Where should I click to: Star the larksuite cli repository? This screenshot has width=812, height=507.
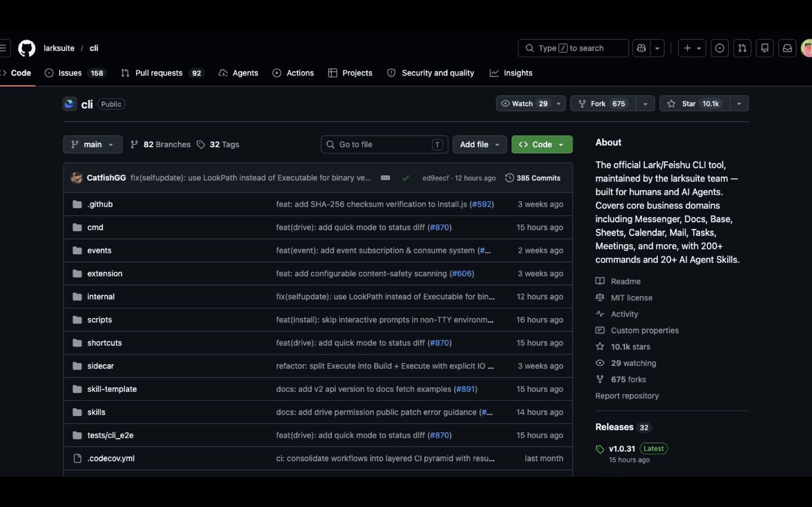point(695,104)
